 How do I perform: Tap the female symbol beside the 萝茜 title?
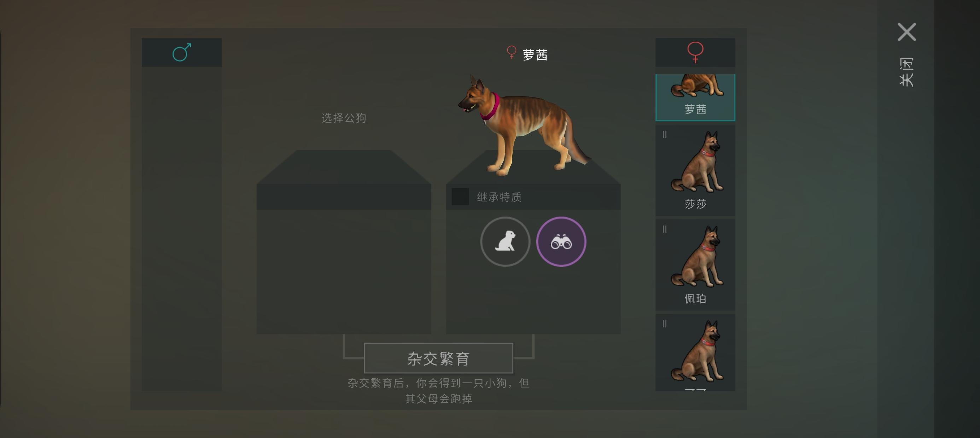point(512,53)
